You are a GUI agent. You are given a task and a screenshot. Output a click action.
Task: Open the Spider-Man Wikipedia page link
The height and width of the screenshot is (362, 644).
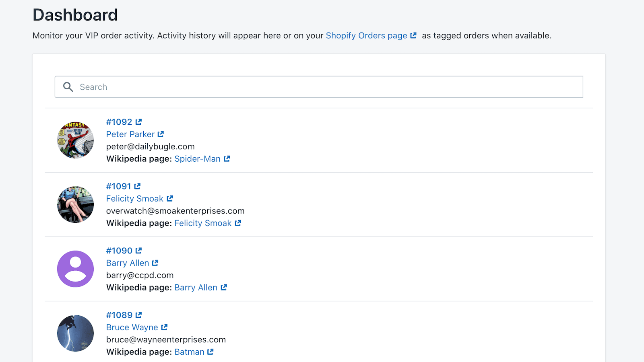click(197, 158)
